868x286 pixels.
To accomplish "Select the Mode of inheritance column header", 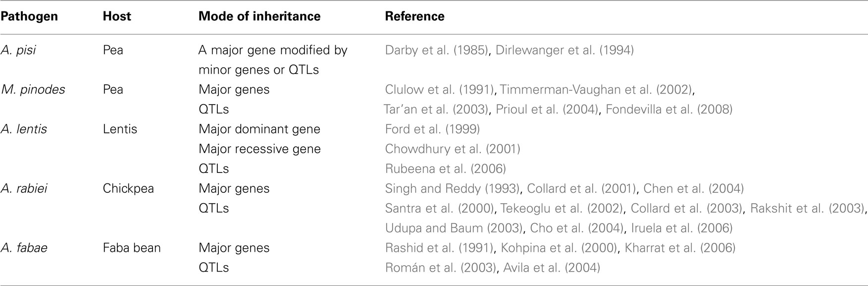I will [x=259, y=16].
